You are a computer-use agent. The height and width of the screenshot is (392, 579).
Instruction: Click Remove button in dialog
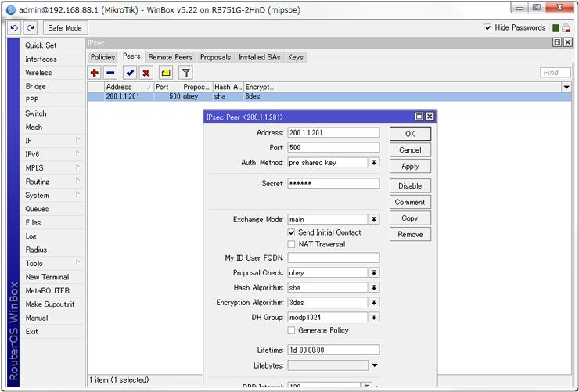[x=410, y=235]
